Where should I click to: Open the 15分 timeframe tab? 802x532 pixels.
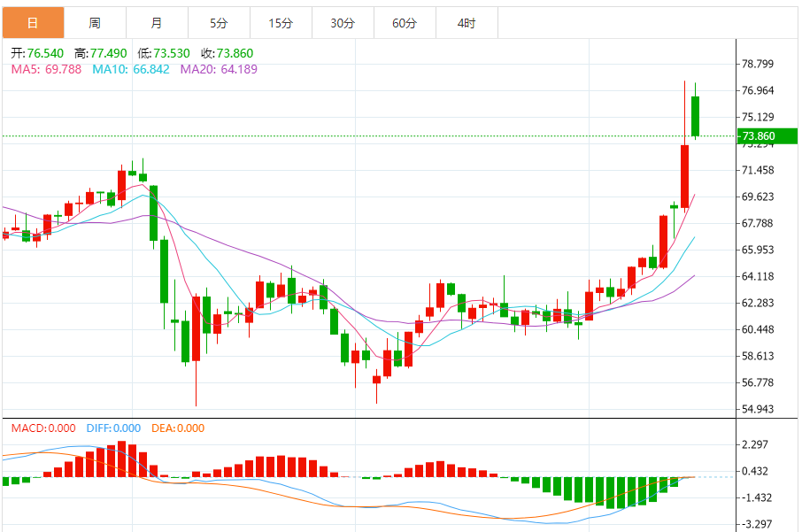(x=281, y=23)
